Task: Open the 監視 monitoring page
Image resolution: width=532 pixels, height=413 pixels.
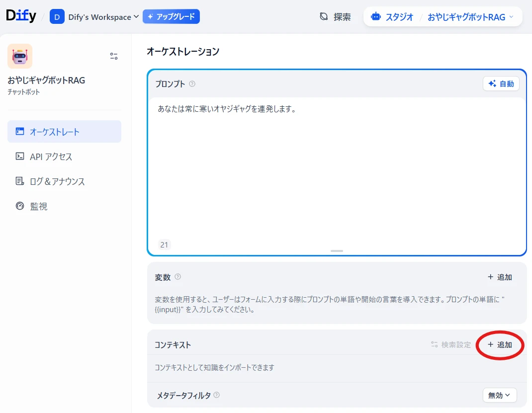Action: click(x=39, y=206)
